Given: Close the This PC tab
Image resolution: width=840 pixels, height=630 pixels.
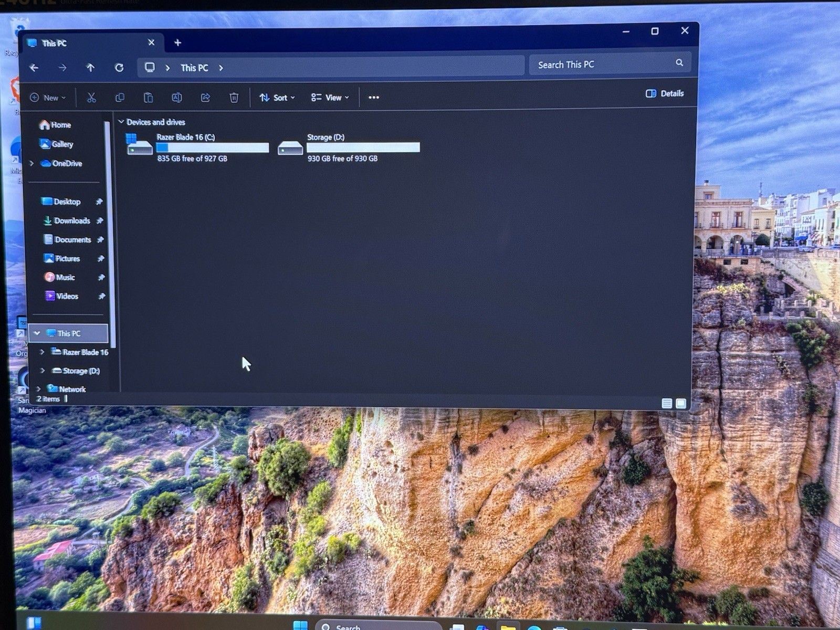Looking at the screenshot, I should click(x=151, y=43).
